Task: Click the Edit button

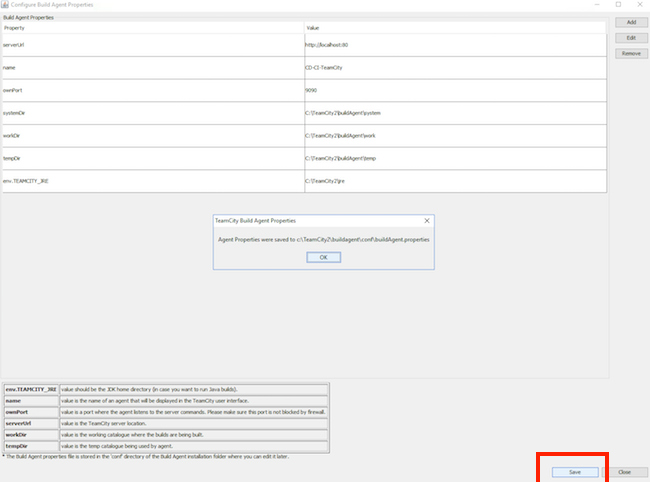Action: pyautogui.click(x=631, y=38)
